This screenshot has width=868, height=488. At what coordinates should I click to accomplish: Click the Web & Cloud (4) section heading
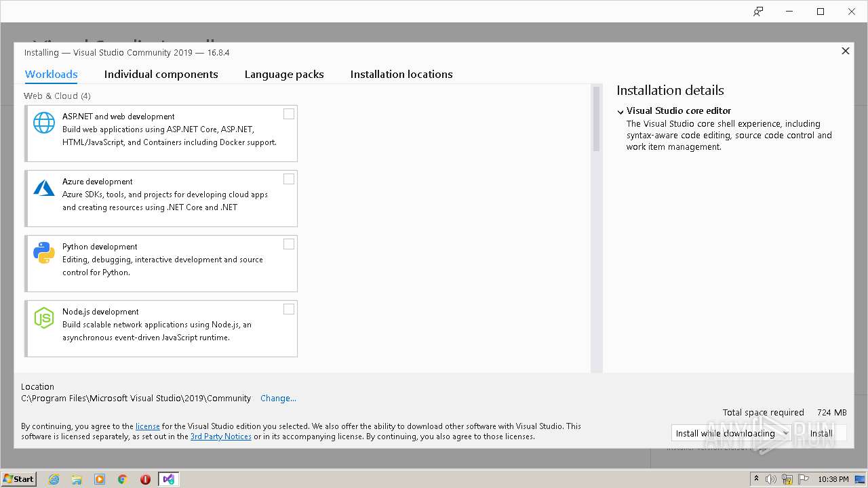click(x=57, y=96)
